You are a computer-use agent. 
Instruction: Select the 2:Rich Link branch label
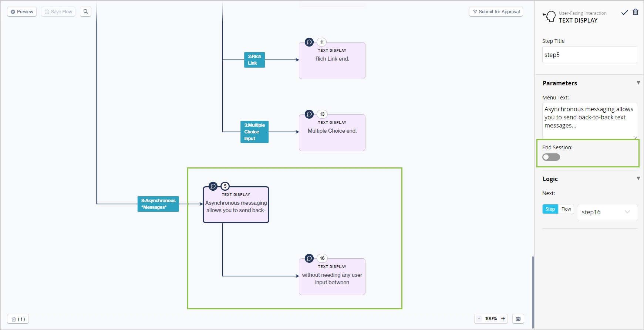coord(254,60)
